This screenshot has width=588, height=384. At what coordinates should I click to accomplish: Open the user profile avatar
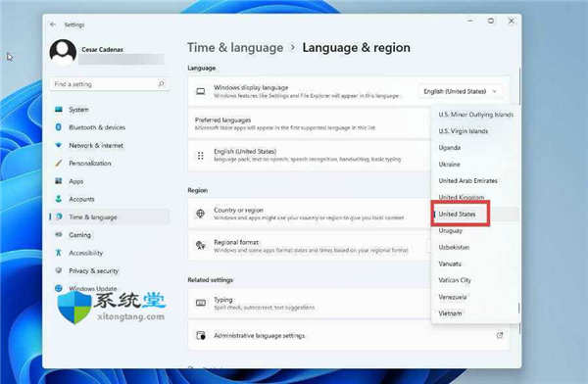(63, 52)
